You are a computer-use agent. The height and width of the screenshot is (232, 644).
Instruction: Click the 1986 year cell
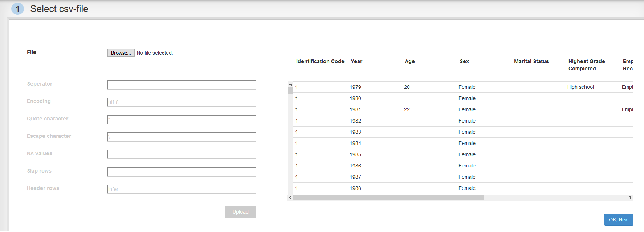tap(355, 166)
